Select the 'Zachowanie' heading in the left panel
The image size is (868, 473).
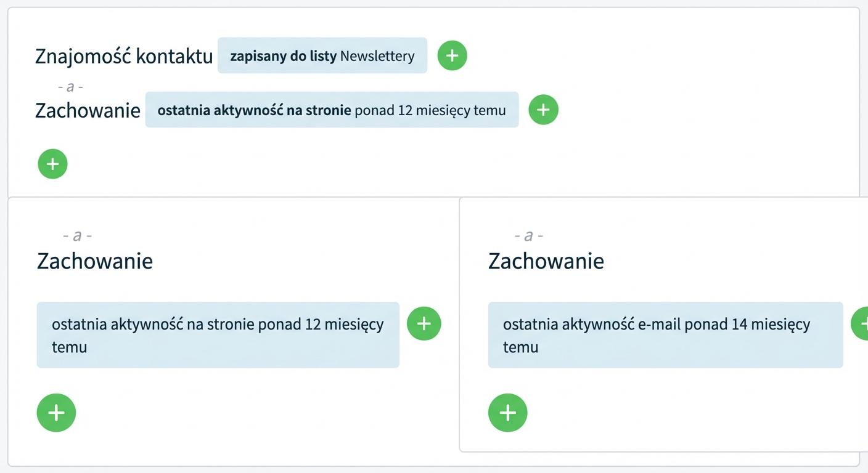[x=95, y=261]
